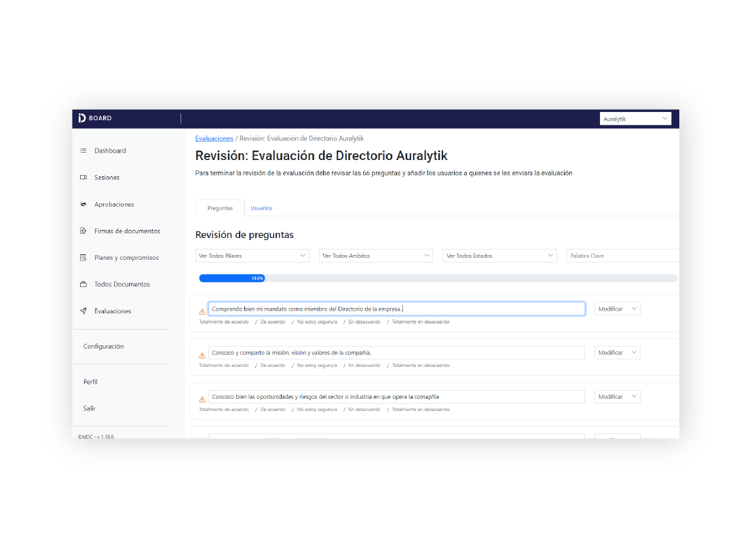The width and height of the screenshot is (756, 550).
Task: Select the Preguntas tab
Action: (x=220, y=208)
